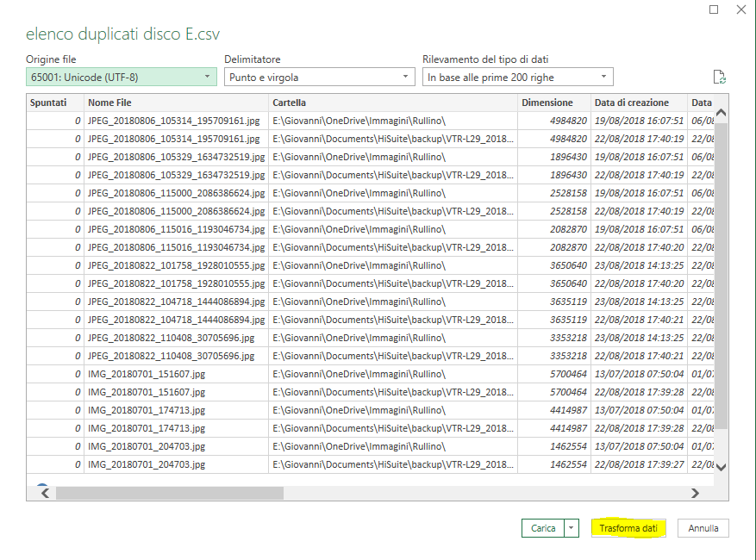Expand the Rilevamento del tipo di dati dropdown
This screenshot has width=756, height=560.
coord(518,78)
